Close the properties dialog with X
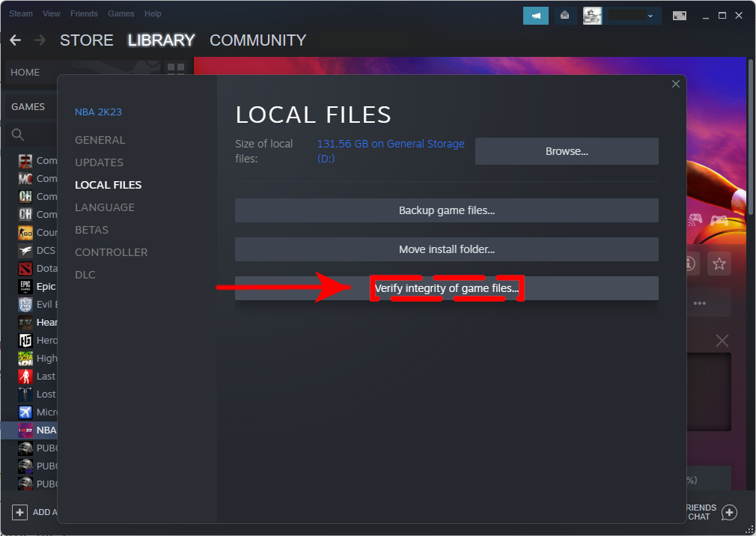756x536 pixels. coord(675,84)
